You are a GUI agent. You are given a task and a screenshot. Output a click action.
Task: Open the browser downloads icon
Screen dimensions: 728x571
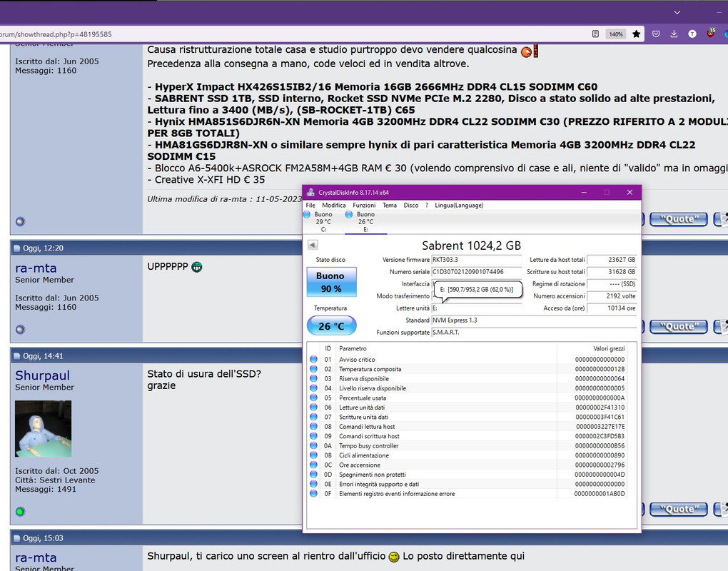(x=674, y=34)
